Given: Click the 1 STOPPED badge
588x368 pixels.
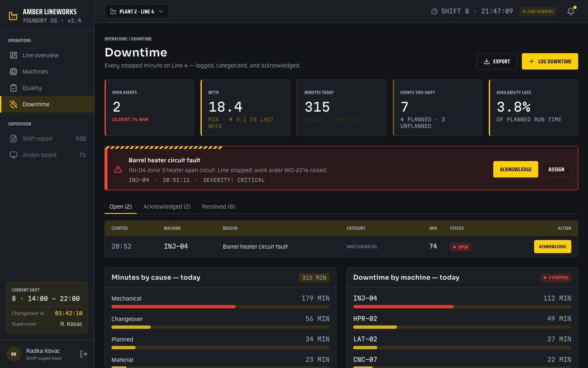Looking at the screenshot, I should (556, 278).
